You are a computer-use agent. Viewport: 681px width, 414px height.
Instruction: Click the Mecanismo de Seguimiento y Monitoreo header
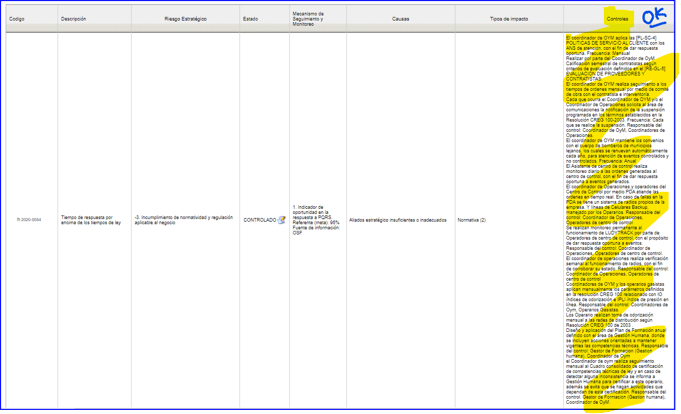point(308,19)
